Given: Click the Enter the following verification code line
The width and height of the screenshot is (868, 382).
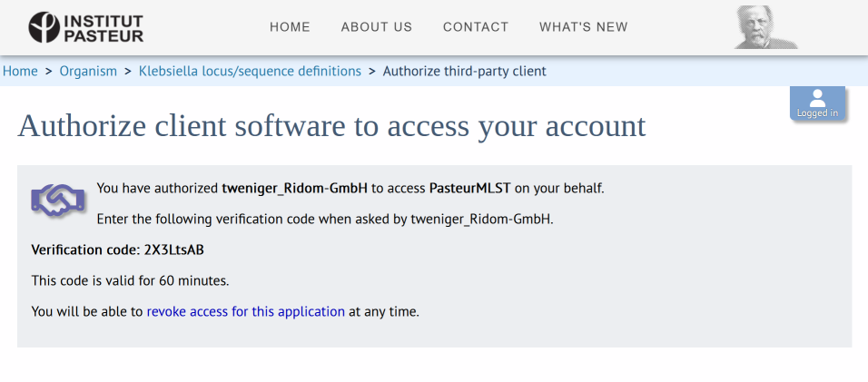Looking at the screenshot, I should (324, 219).
